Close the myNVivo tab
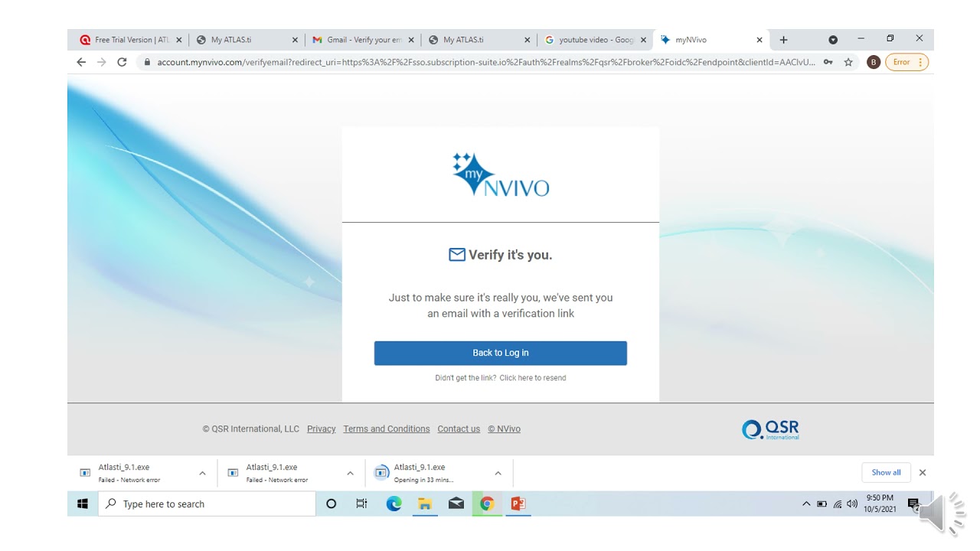Screen dimensions: 980x551 [x=759, y=40]
